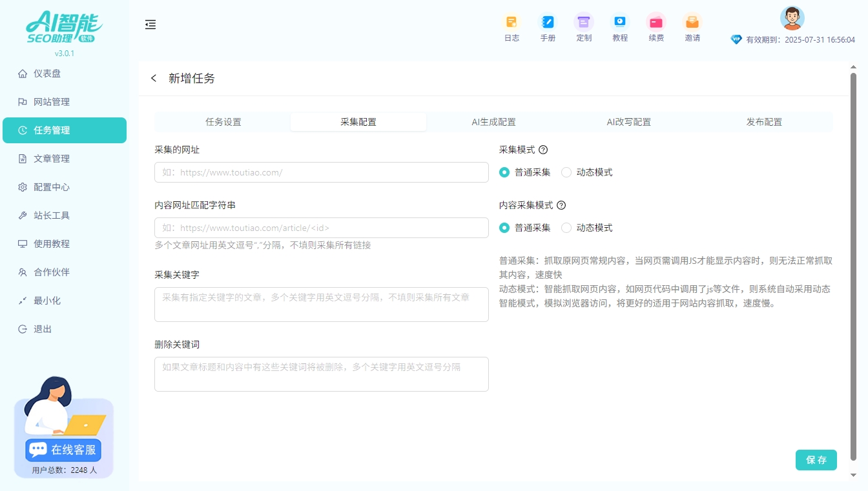The width and height of the screenshot is (868, 491).
Task: Click the user avatar in top right
Action: [792, 19]
